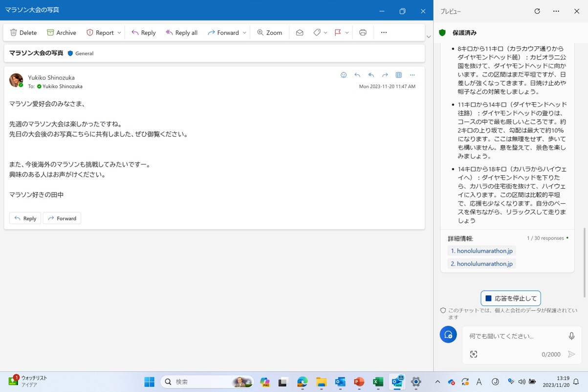The image size is (588, 392).
Task: Open first honolulumarathon.jp source link
Action: pos(482,251)
